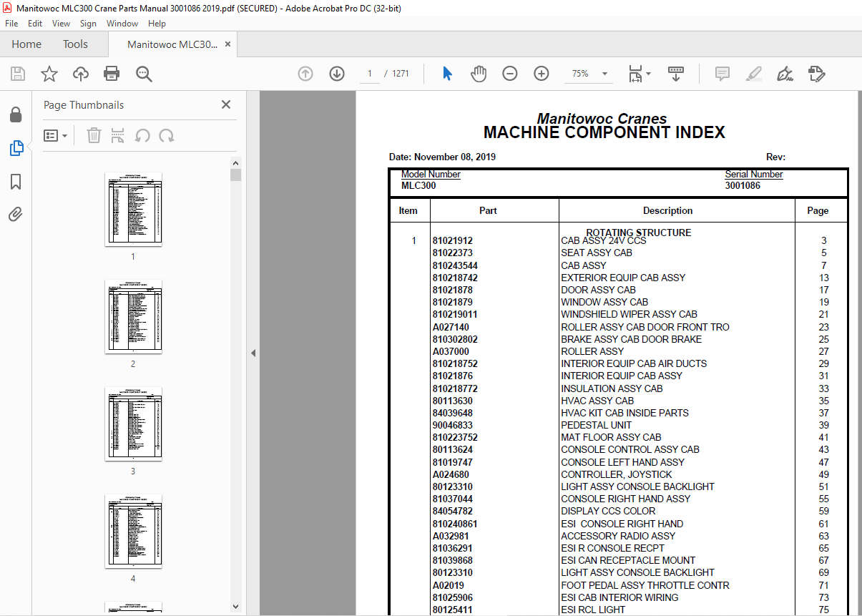Open the Sign document pen tool

click(785, 74)
